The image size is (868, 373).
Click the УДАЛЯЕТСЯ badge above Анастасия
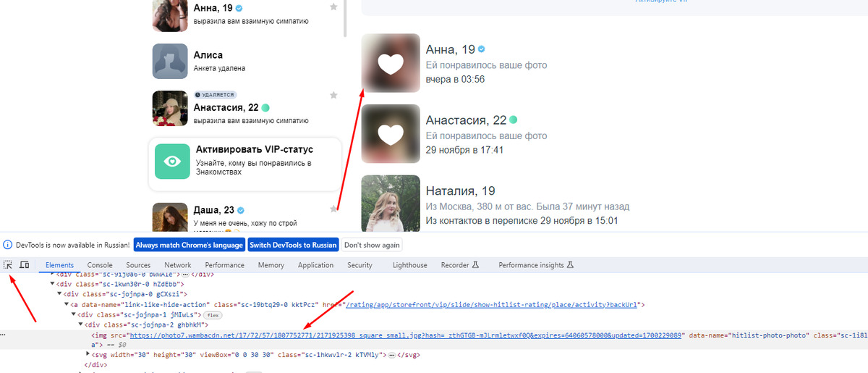pos(216,95)
